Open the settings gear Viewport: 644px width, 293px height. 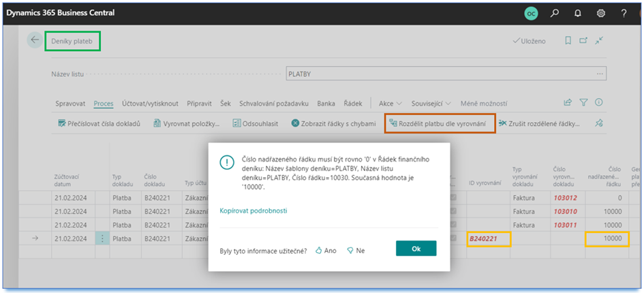tap(601, 13)
